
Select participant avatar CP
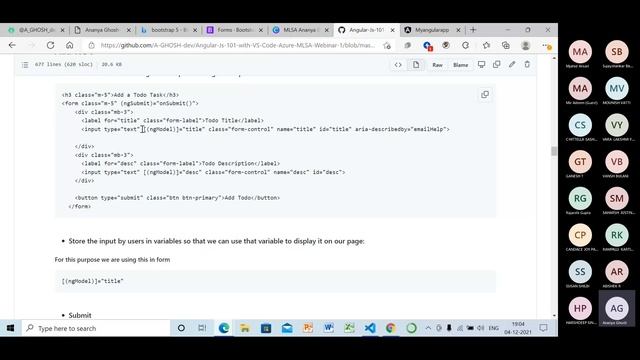coord(580,235)
